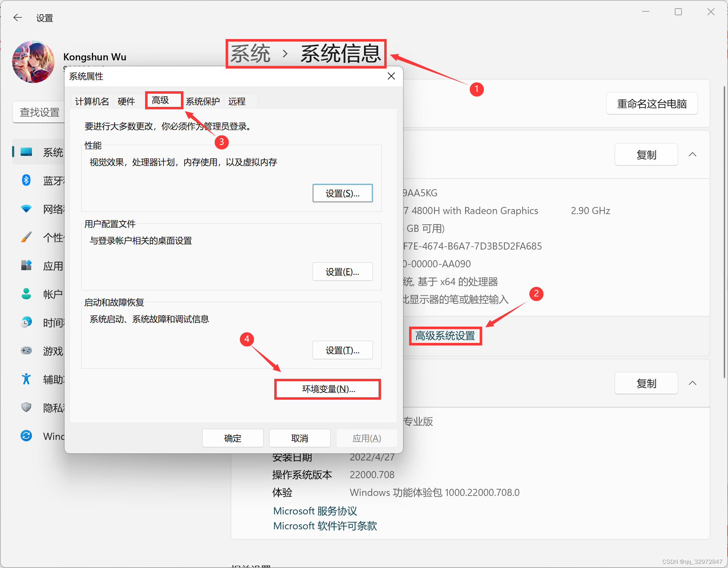Select the System monitor sidebar icon
Screen dimensions: 728x568
[x=26, y=152]
